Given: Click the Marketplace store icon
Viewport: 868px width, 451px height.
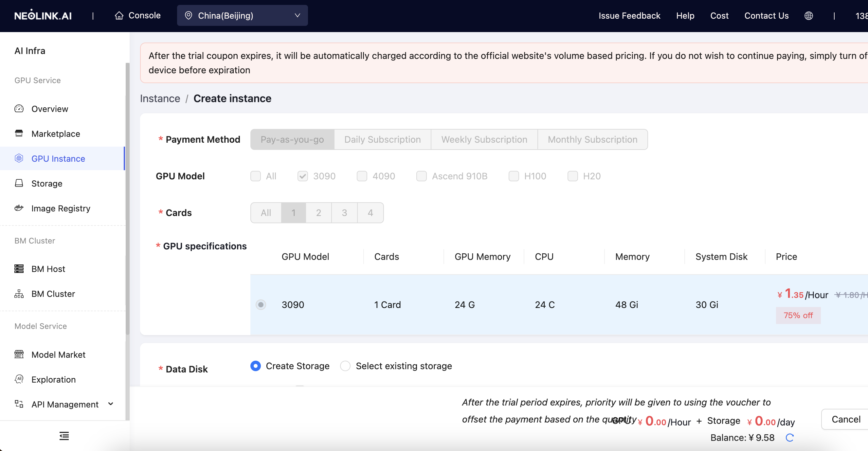Looking at the screenshot, I should pos(19,134).
